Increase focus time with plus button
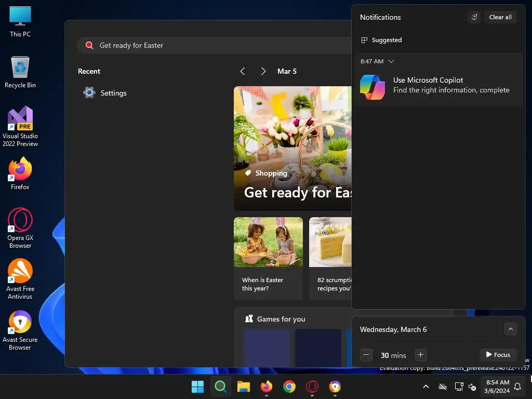Viewport: 532px width, 399px height. [420, 355]
